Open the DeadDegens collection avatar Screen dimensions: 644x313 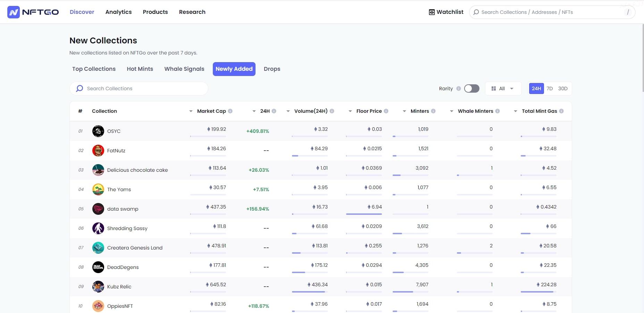(x=98, y=267)
